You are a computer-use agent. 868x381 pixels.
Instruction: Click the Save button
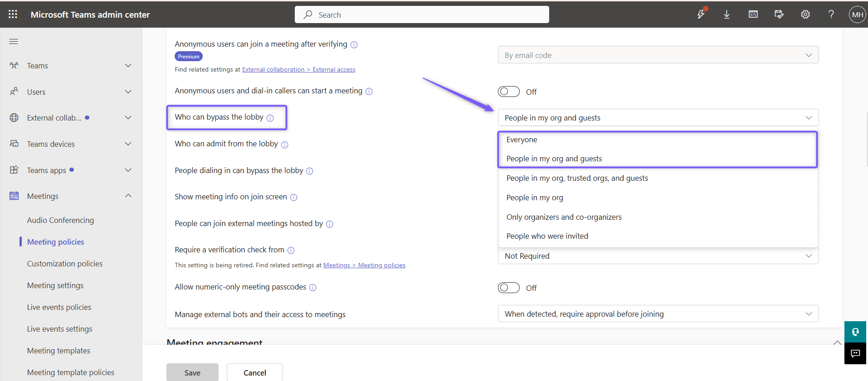192,372
